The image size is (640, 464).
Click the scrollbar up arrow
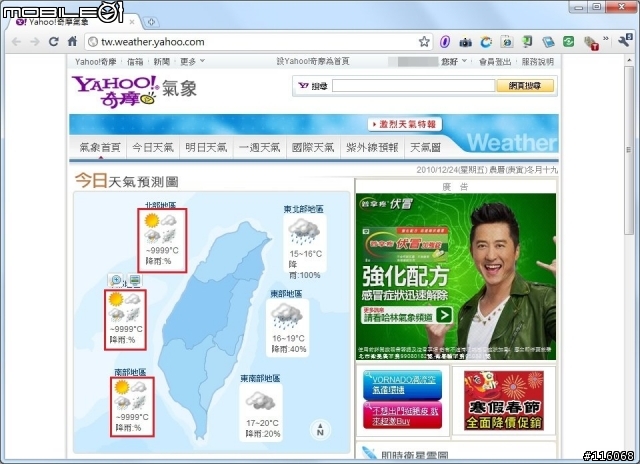(x=629, y=60)
